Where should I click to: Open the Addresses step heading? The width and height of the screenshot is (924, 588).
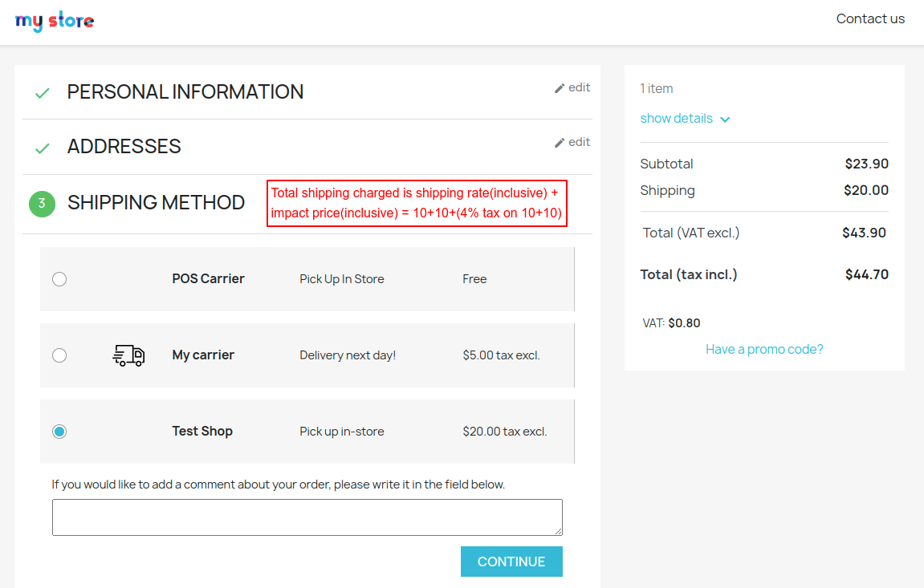(x=124, y=147)
